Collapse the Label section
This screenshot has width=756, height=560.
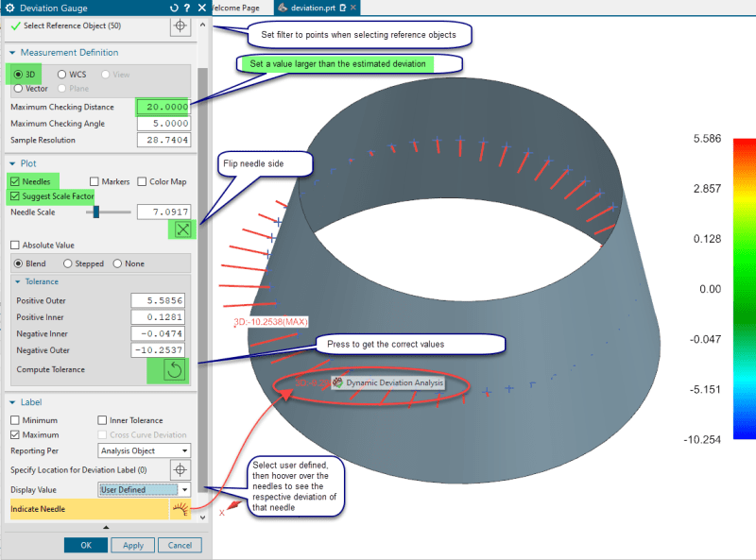pyautogui.click(x=12, y=402)
